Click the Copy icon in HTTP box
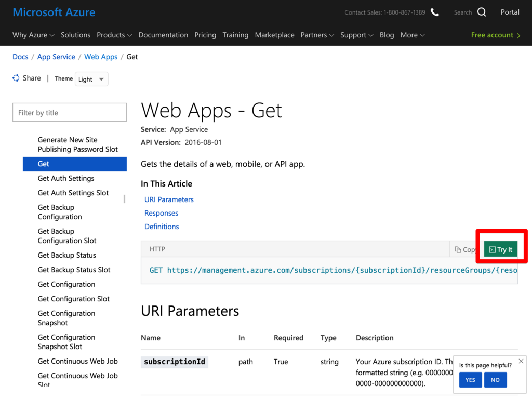532x399 pixels. [x=458, y=250]
